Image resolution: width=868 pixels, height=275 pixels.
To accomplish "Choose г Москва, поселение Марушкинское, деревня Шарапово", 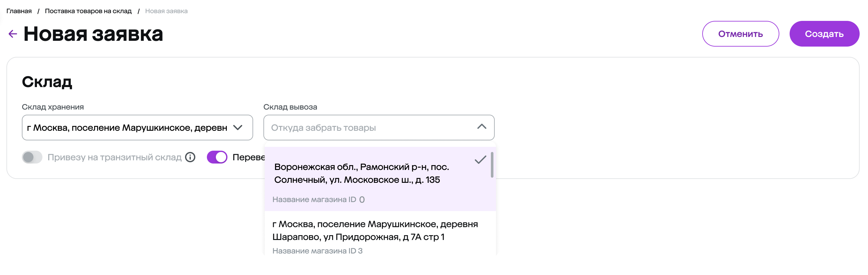I will pos(375,231).
